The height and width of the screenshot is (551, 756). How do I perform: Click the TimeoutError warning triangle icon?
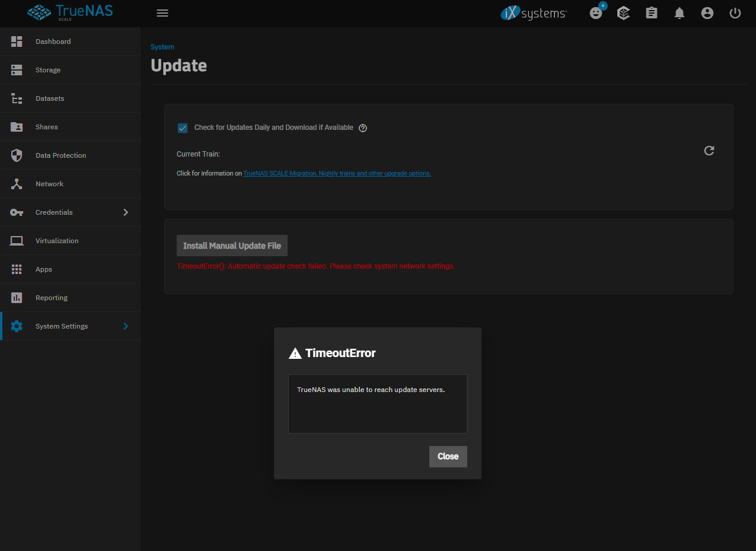point(295,353)
